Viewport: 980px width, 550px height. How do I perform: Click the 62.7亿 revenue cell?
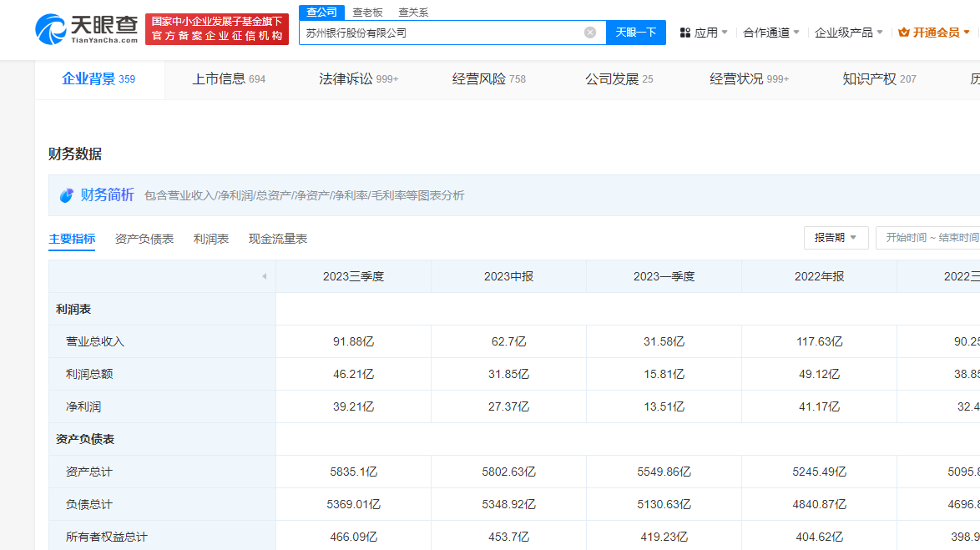pos(508,342)
